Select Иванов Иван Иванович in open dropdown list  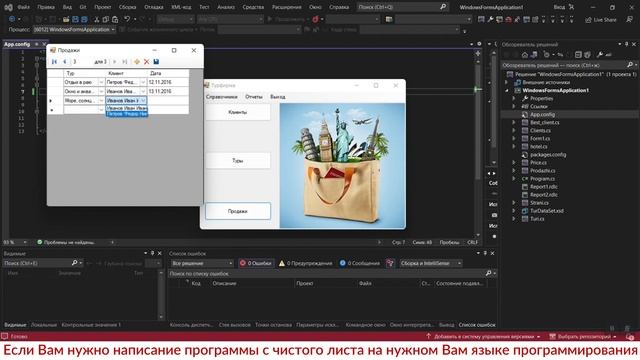[x=127, y=108]
